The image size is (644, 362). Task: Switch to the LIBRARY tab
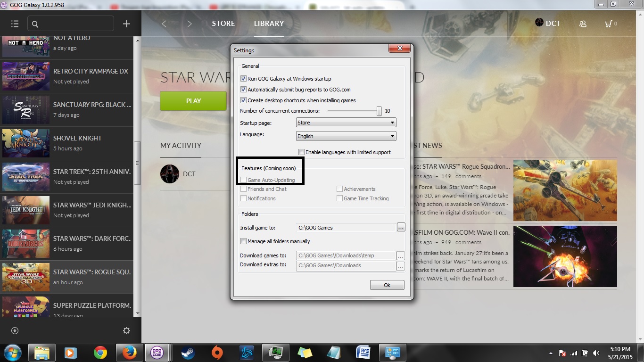tap(269, 24)
